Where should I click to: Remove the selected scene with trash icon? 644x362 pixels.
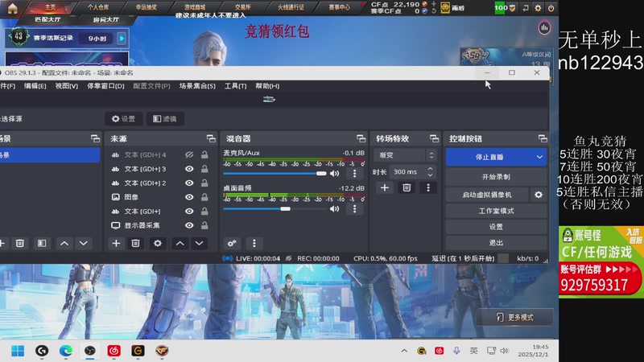pos(19,244)
